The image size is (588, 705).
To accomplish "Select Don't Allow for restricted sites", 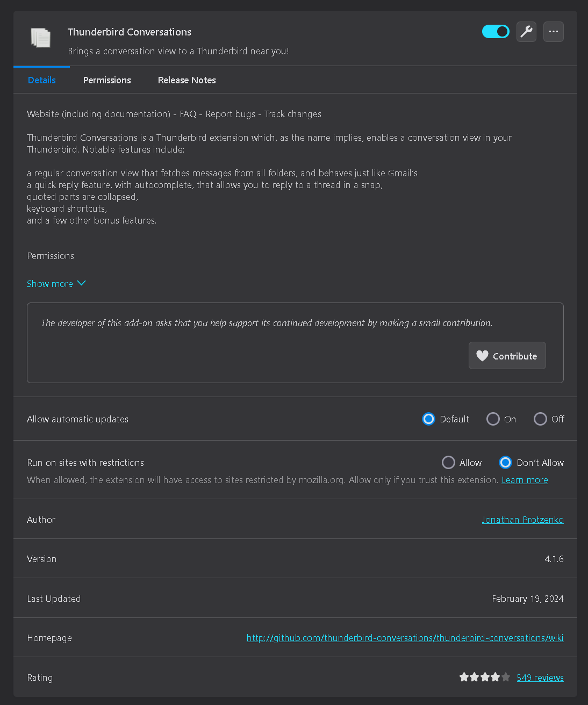I will 505,463.
